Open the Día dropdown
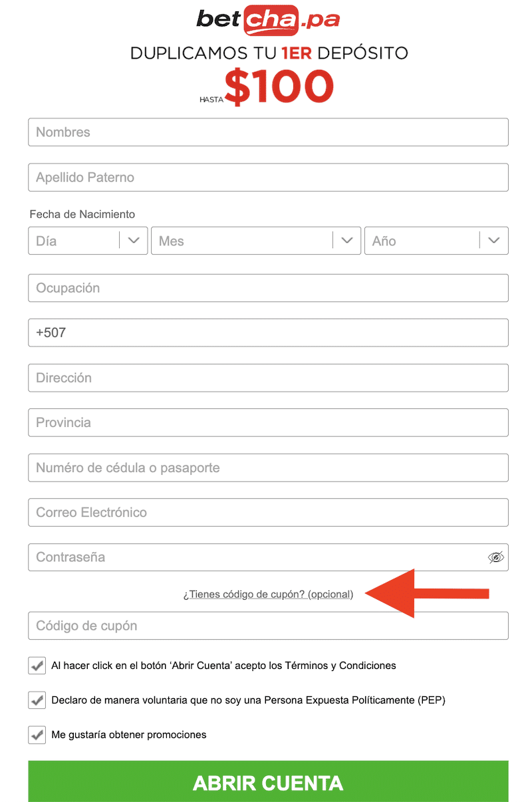 (x=88, y=241)
